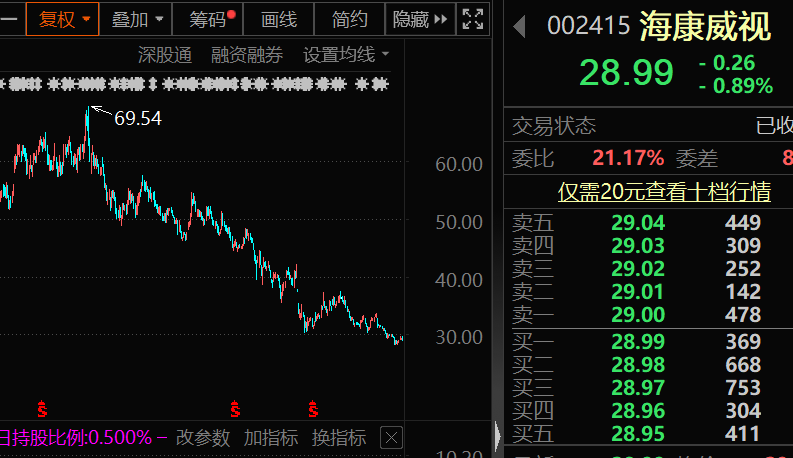Image resolution: width=793 pixels, height=458 pixels.
Task: Click the 融资融券 margin trading tab
Action: tap(247, 55)
